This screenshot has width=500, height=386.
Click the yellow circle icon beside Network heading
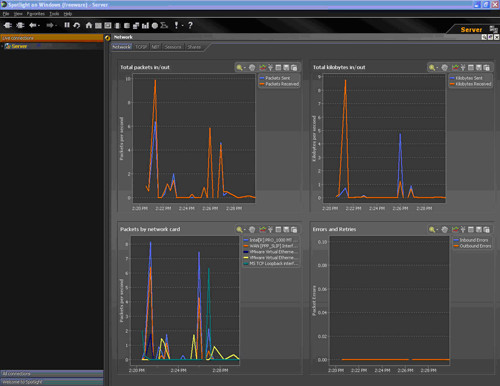[x=107, y=38]
